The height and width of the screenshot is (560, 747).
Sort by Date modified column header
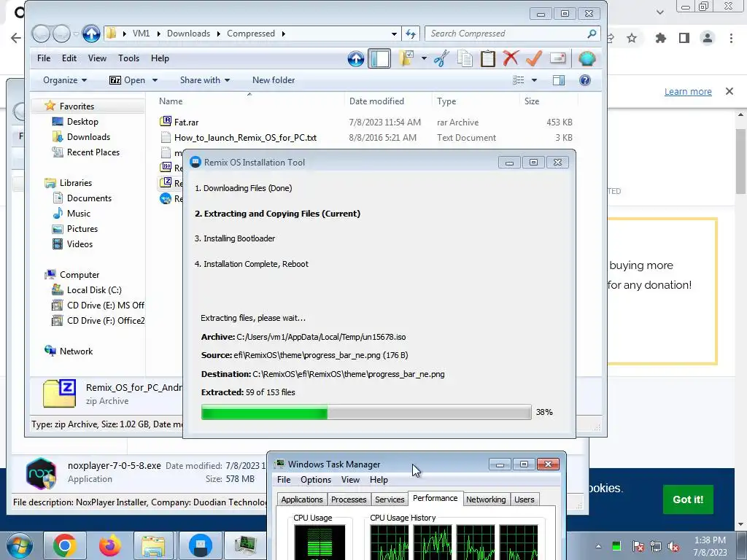point(376,101)
